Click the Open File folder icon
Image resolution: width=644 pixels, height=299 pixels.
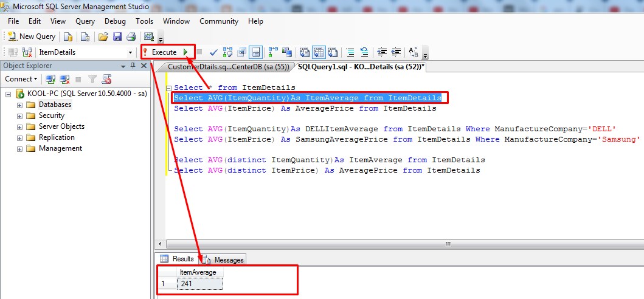(x=103, y=36)
